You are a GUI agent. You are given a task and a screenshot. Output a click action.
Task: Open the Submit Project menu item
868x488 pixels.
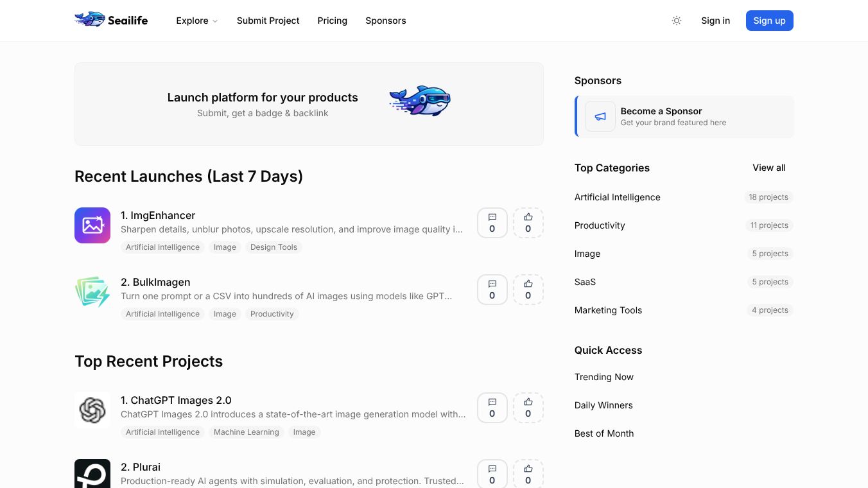pos(268,21)
